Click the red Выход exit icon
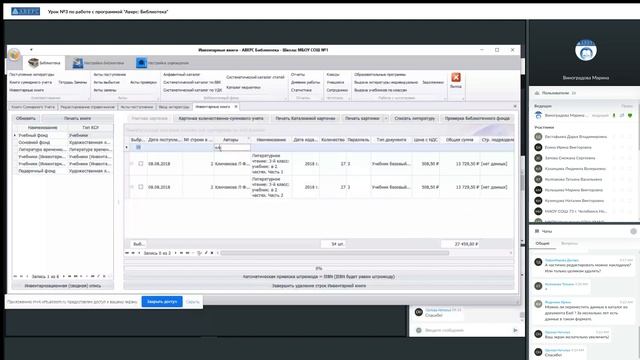640x360 pixels. click(456, 78)
